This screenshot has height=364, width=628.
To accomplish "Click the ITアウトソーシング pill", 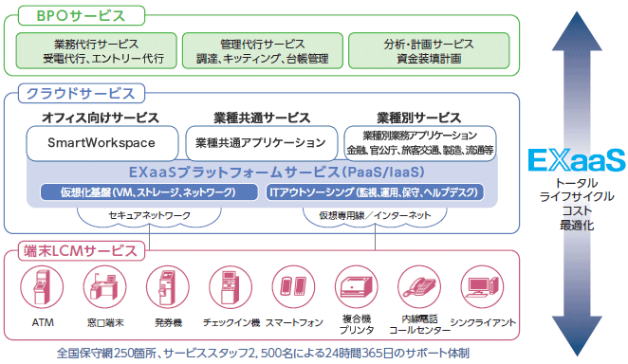I will coord(375,192).
